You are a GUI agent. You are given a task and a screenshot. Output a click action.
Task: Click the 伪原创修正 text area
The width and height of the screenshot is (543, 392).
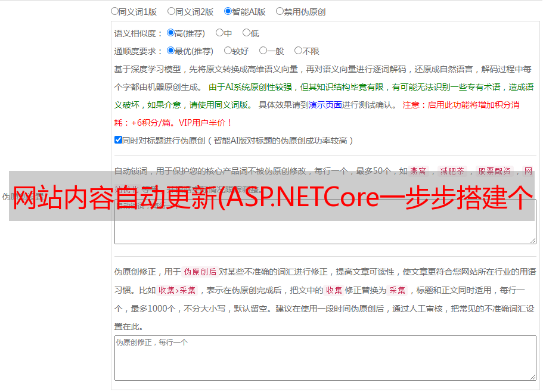pos(325,358)
